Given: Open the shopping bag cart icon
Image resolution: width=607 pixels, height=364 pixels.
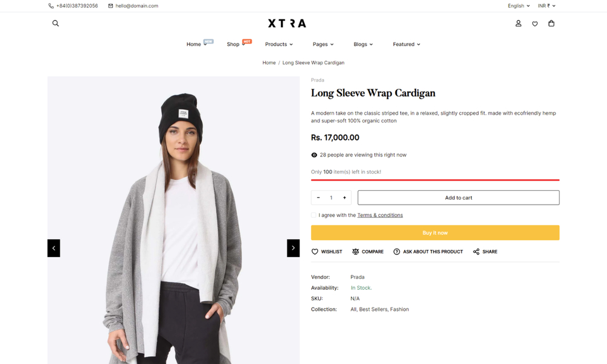Looking at the screenshot, I should [551, 24].
